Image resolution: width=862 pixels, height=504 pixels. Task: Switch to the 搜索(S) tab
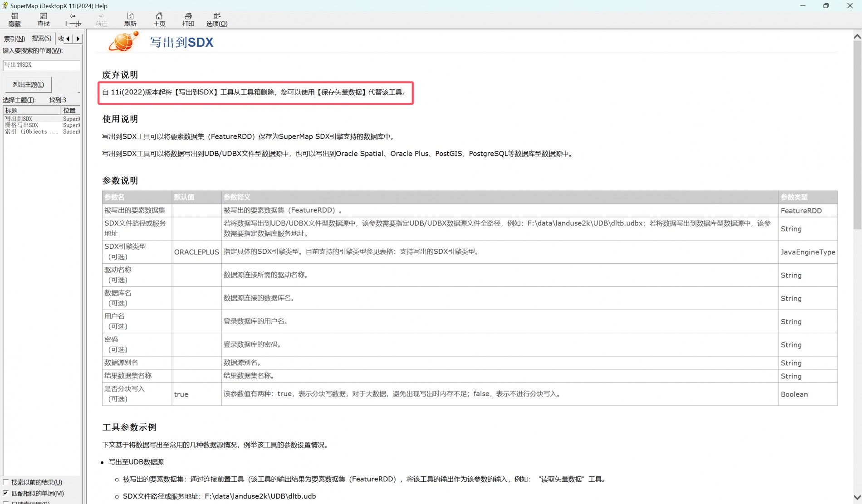pyautogui.click(x=41, y=39)
